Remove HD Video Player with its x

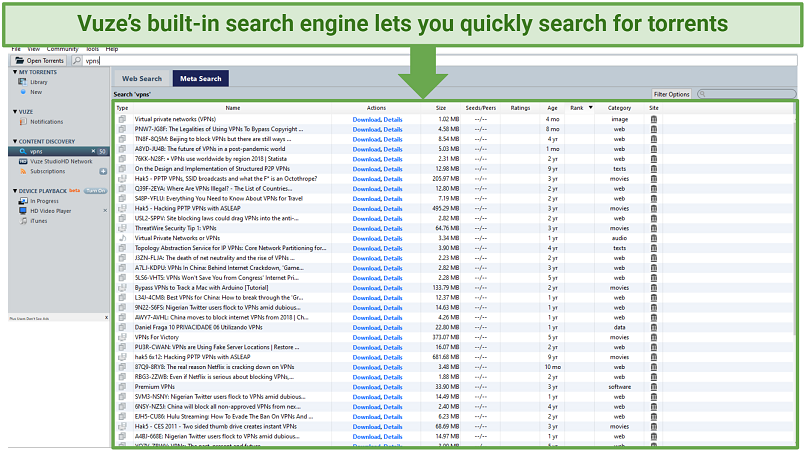[x=105, y=211]
